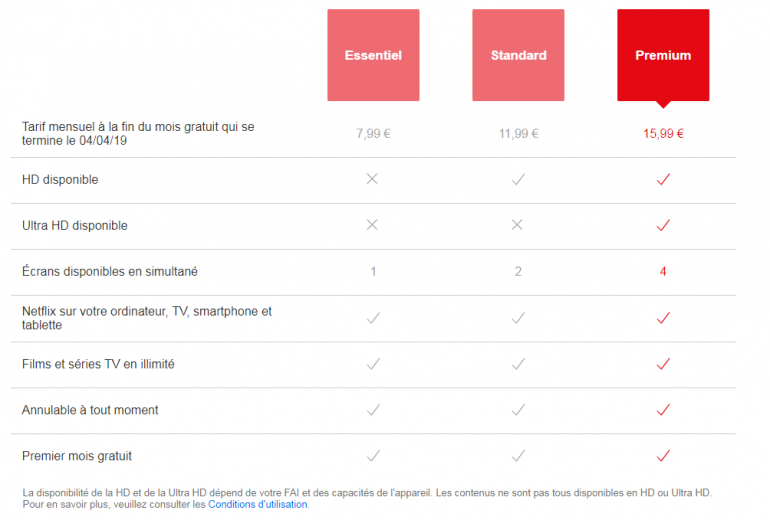The image size is (770, 520).
Task: Click the 11,99 € Standard price
Action: pos(518,133)
